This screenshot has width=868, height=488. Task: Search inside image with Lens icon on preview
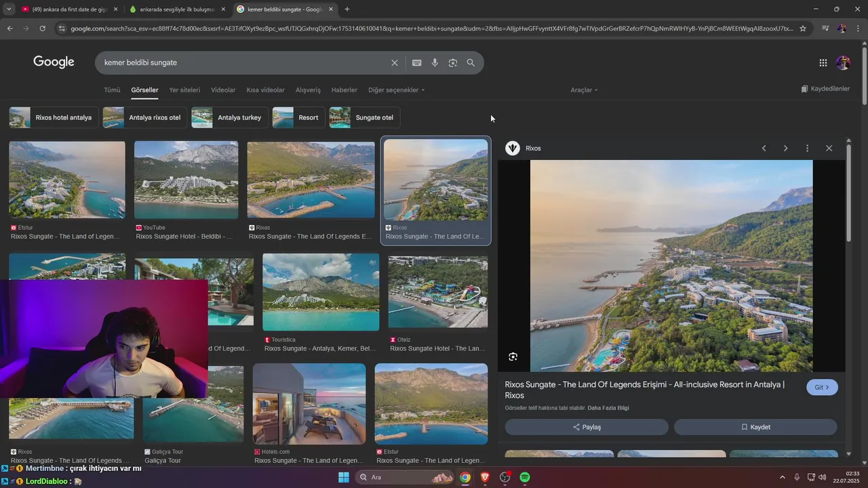pos(513,357)
